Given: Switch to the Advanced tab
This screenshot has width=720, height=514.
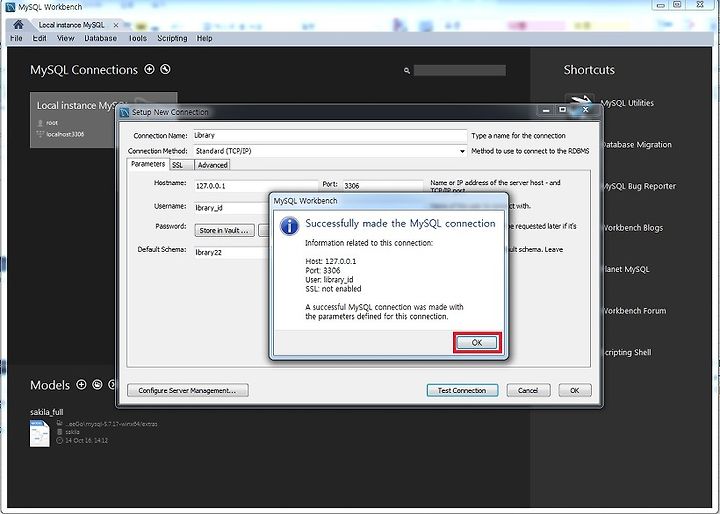Looking at the screenshot, I should (x=212, y=165).
